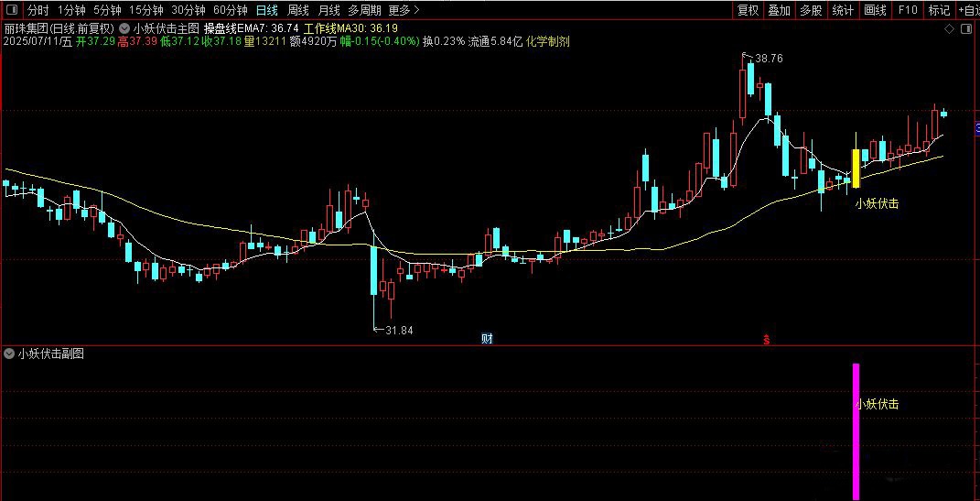Click the diamond marker icon
Image resolution: width=980 pixels, height=501 pixels.
pyautogui.click(x=949, y=28)
